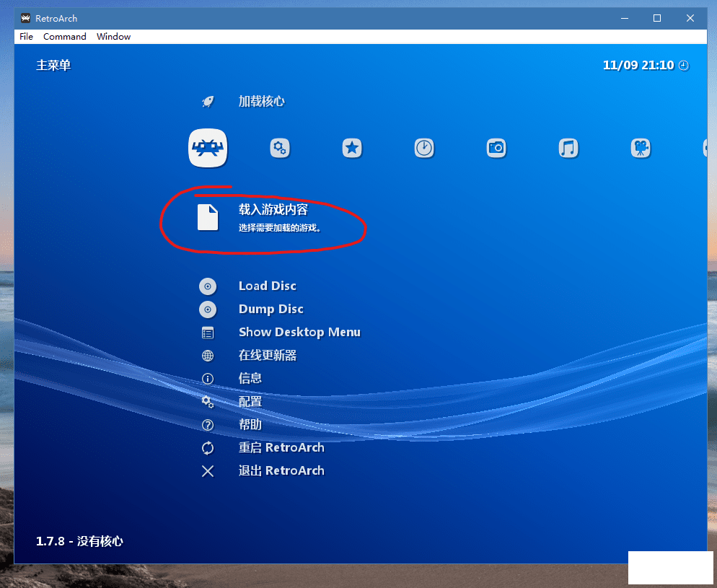Open the Video camcorder tab icon

pyautogui.click(x=641, y=148)
